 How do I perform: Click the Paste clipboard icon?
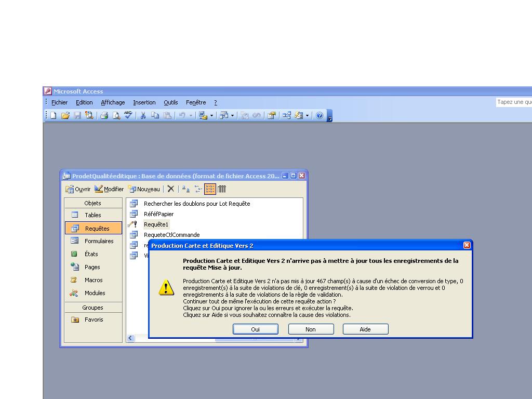[x=167, y=115]
